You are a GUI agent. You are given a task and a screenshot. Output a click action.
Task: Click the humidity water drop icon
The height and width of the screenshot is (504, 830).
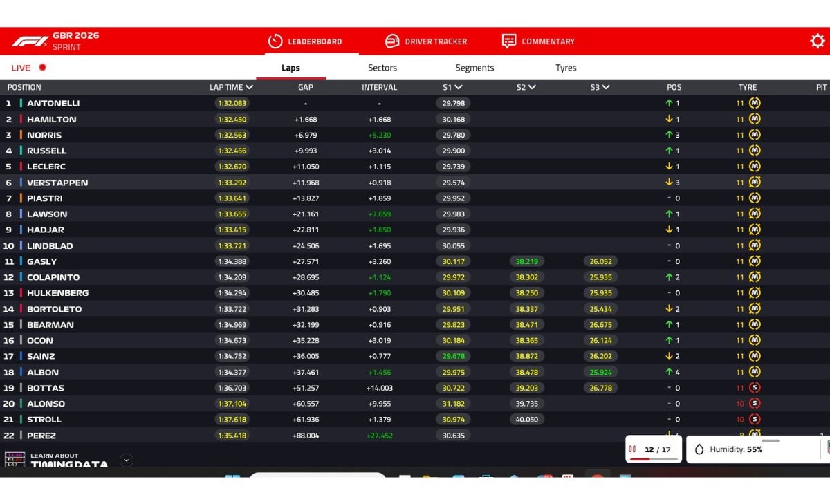coord(699,449)
